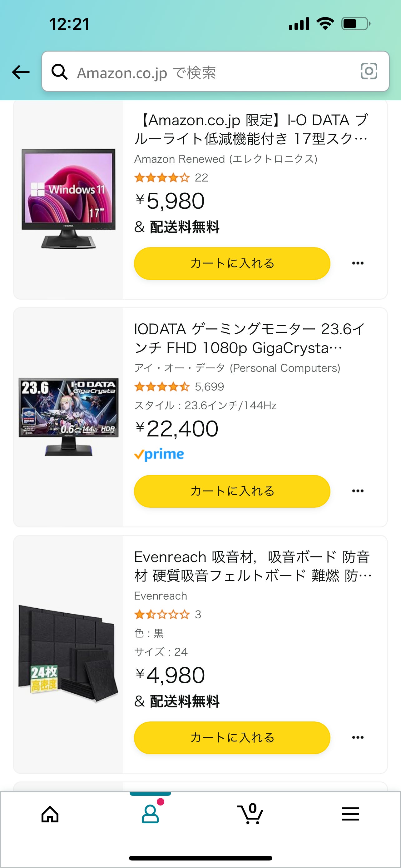View the 5,699 ratings for gaming monitor
401x868 pixels.
click(x=209, y=387)
